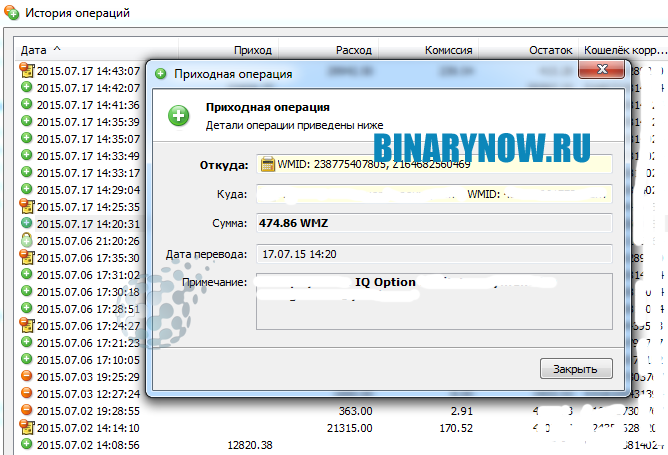Click the green plus icon for 2015.07.06 17:10:05
Image resolution: width=668 pixels, height=455 pixels.
click(x=26, y=359)
